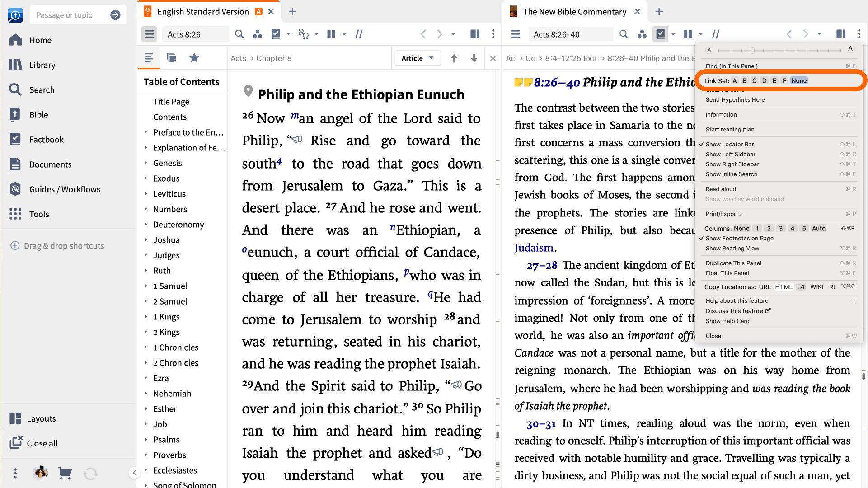Open the Tools grid icon

click(x=15, y=214)
